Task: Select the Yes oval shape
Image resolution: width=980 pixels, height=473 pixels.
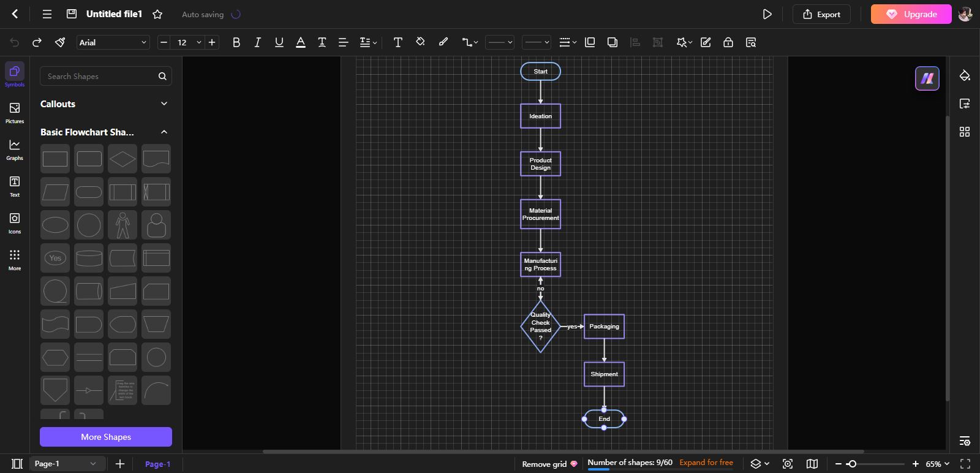Action: click(55, 258)
